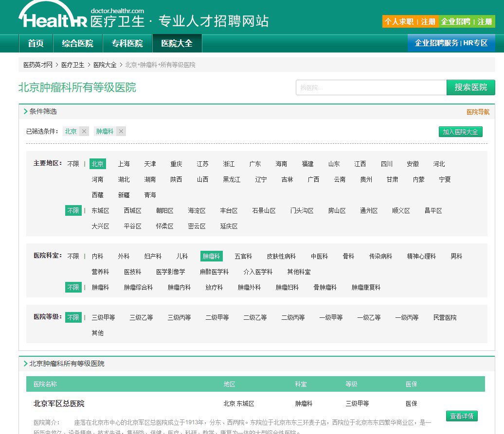Choose 广东 in region filter

point(255,164)
